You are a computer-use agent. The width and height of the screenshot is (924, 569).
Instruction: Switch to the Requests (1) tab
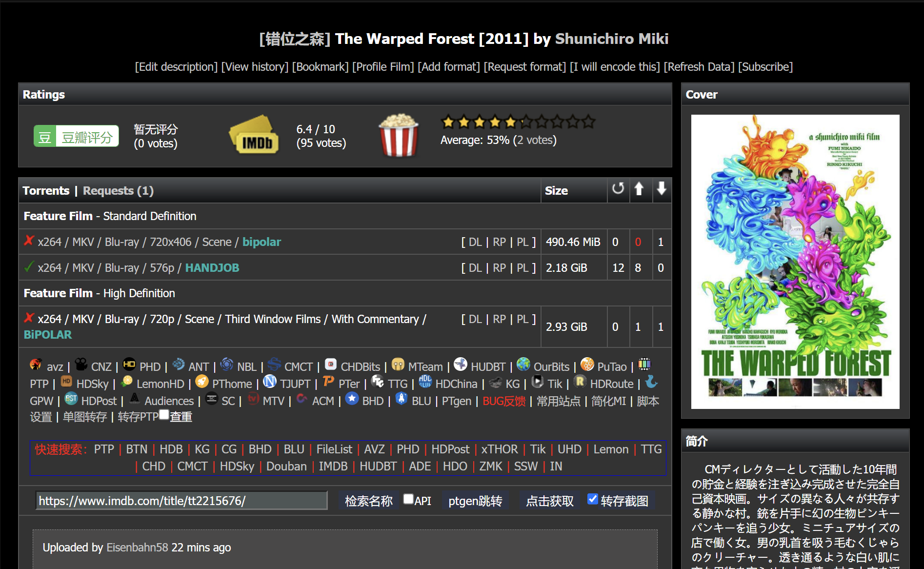tap(118, 191)
